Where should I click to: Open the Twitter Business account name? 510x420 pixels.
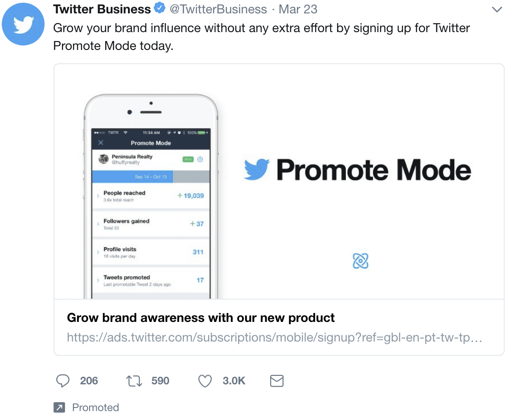(x=102, y=9)
